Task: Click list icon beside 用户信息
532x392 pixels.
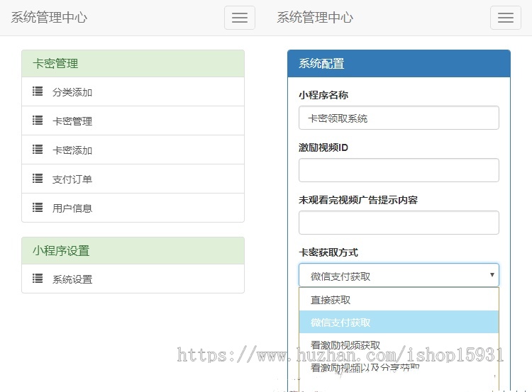Action: click(x=38, y=208)
